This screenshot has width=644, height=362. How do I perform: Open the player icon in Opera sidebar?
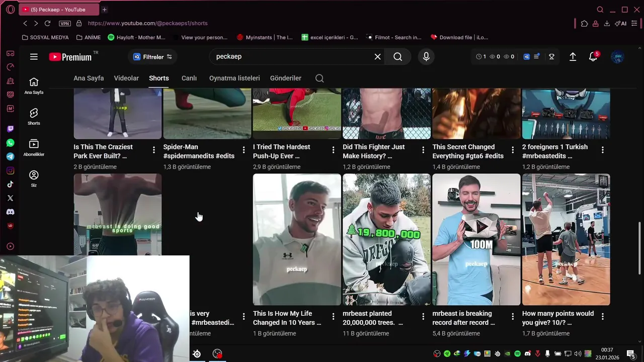pos(10,246)
